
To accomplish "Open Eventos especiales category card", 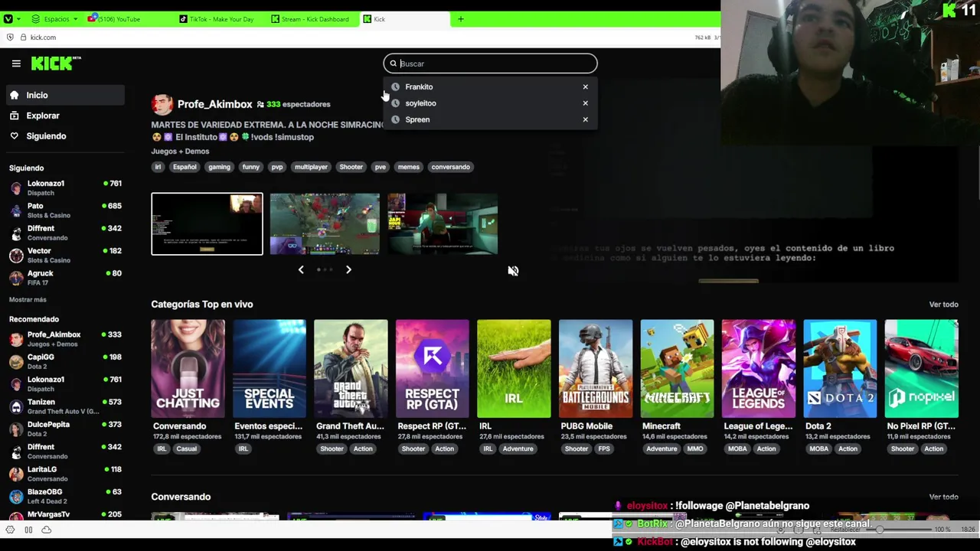I will pos(269,369).
